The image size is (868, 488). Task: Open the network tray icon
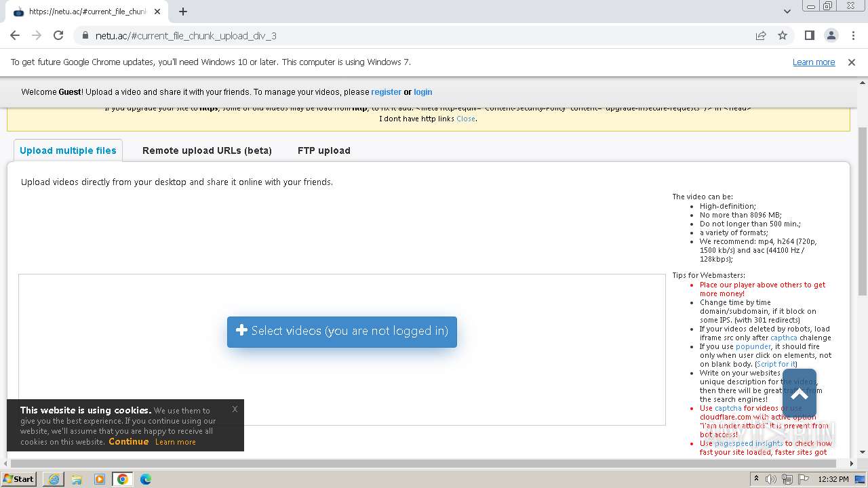coord(787,479)
